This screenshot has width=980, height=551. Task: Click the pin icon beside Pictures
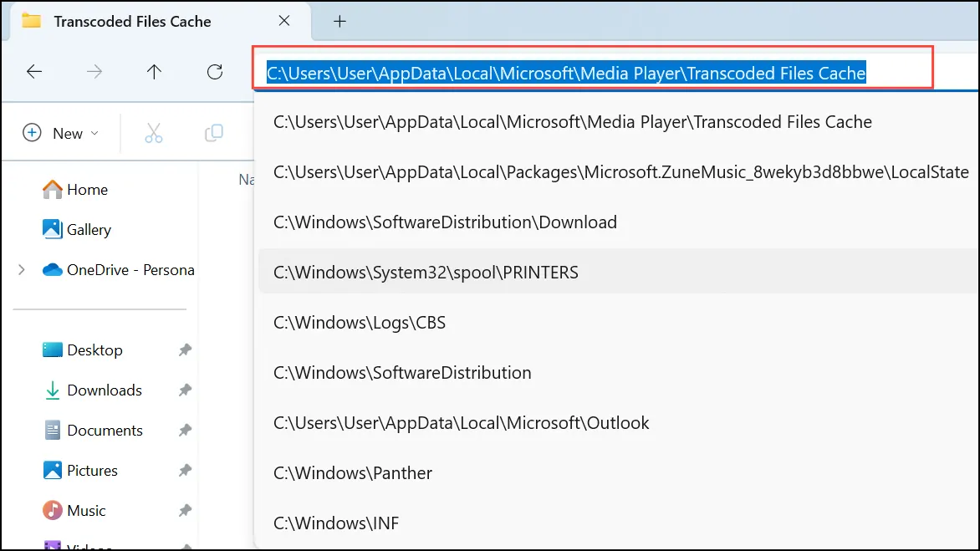pyautogui.click(x=185, y=471)
